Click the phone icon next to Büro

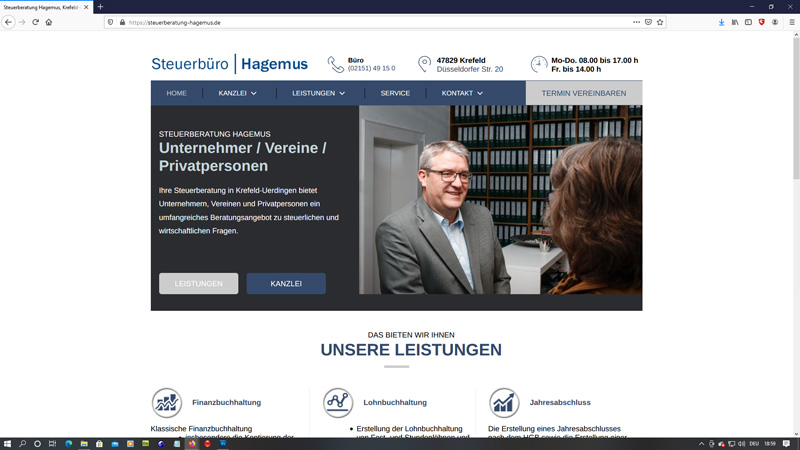pos(336,64)
